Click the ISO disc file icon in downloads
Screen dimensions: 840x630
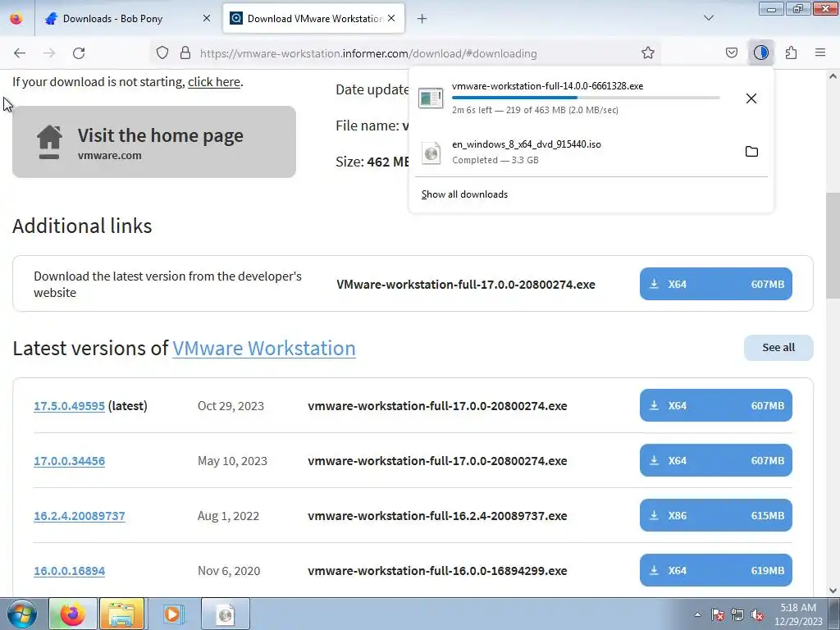(431, 153)
